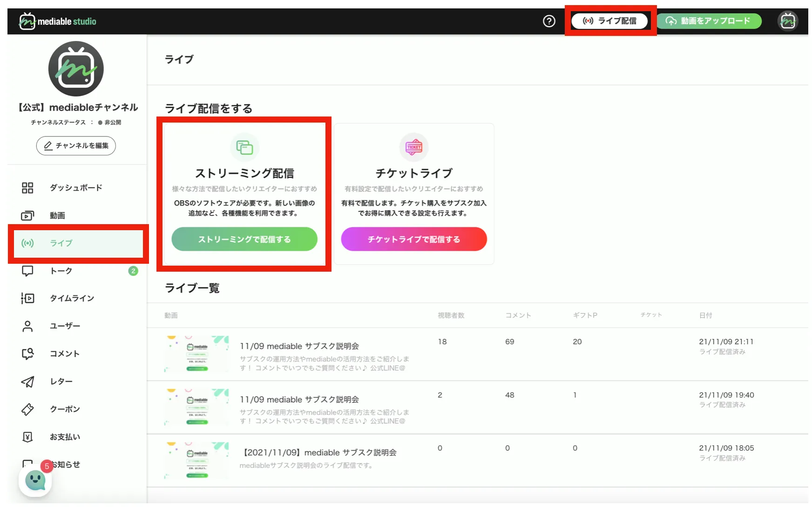The image size is (812, 507).
Task: Open thumbnail of 【2021/11/09】 mediable サブスク説明会
Action: tap(196, 460)
